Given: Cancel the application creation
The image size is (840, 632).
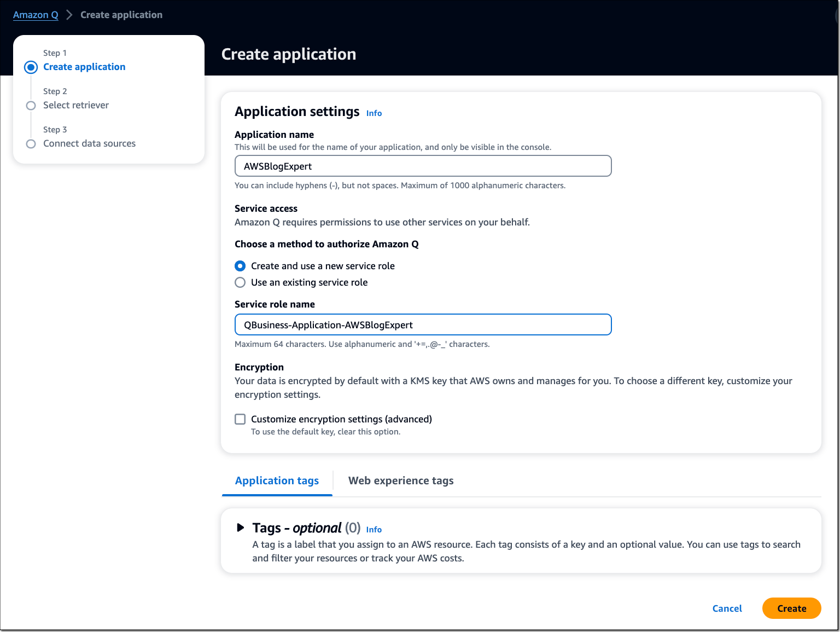Looking at the screenshot, I should click(x=727, y=608).
